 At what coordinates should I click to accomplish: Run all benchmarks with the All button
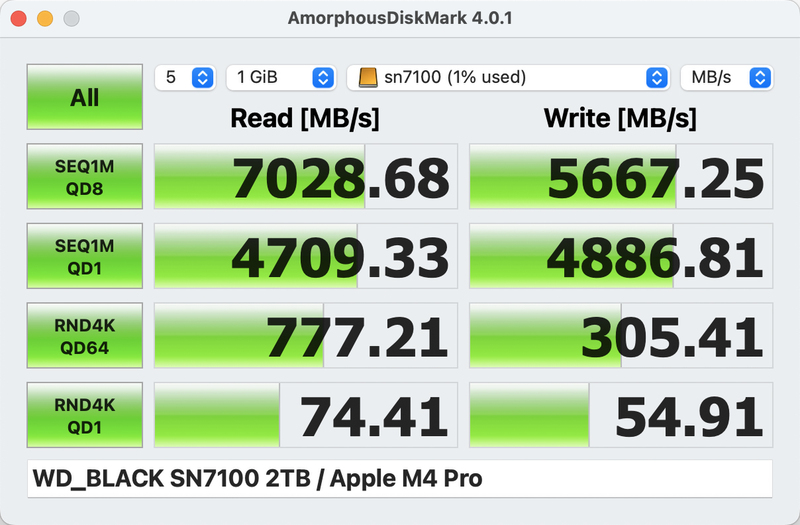(85, 97)
